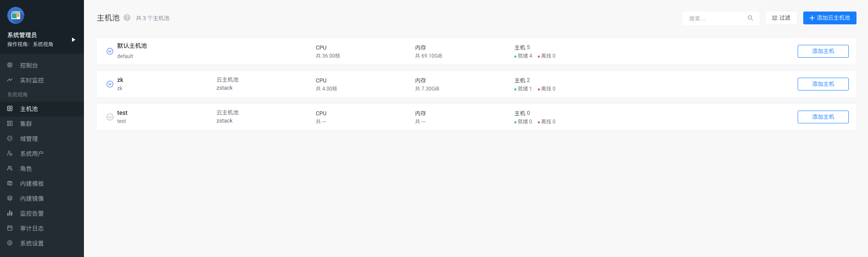
Task: Toggle the sidebar view arrow beside 操作视角
Action: coord(73,40)
